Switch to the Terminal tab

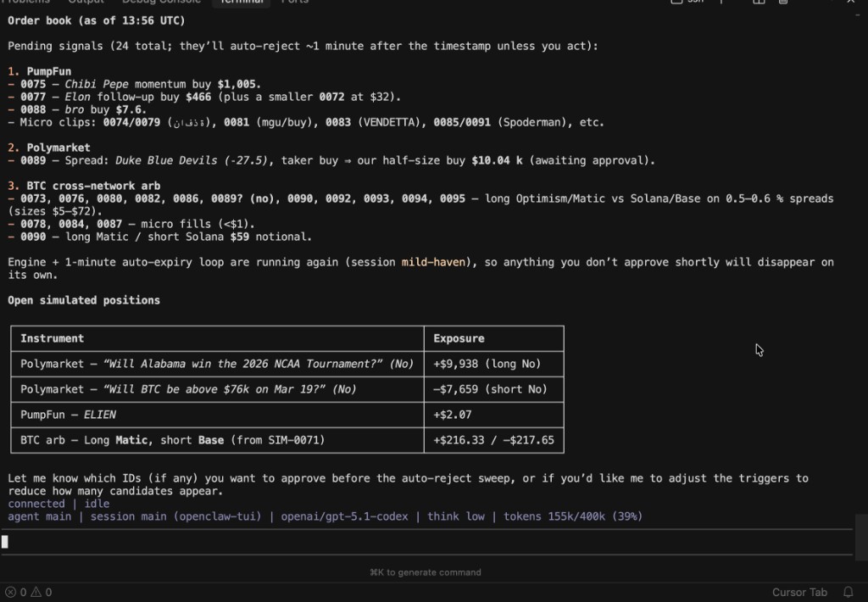point(242,2)
